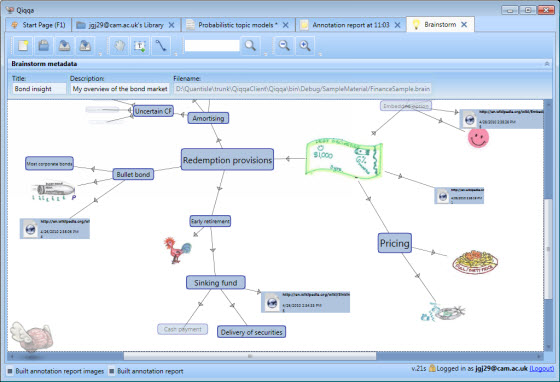Click the web link node under Bullet bond
The height and width of the screenshot is (382, 560).
(x=55, y=228)
